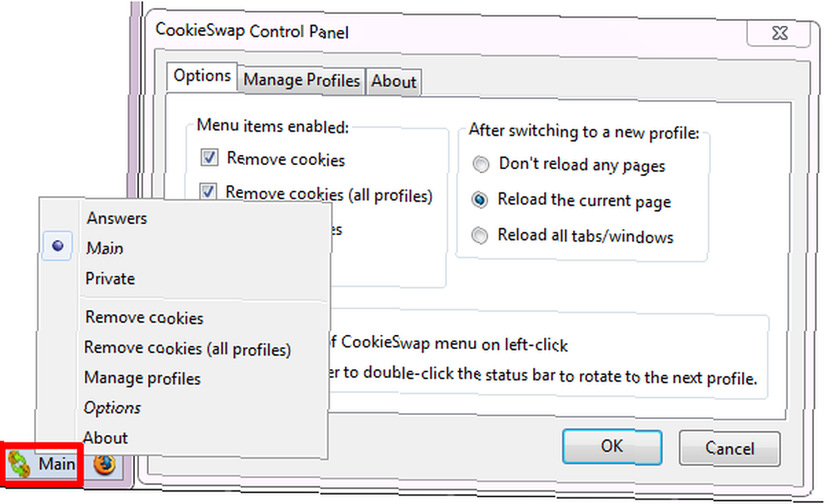Switch to the Manage Profiles tab
The width and height of the screenshot is (833, 504).
[302, 81]
